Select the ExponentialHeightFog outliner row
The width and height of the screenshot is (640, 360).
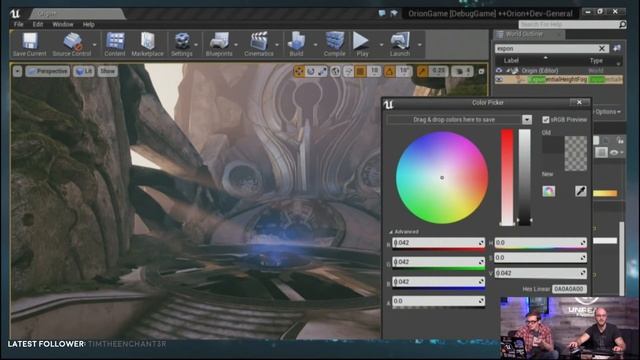(x=559, y=80)
